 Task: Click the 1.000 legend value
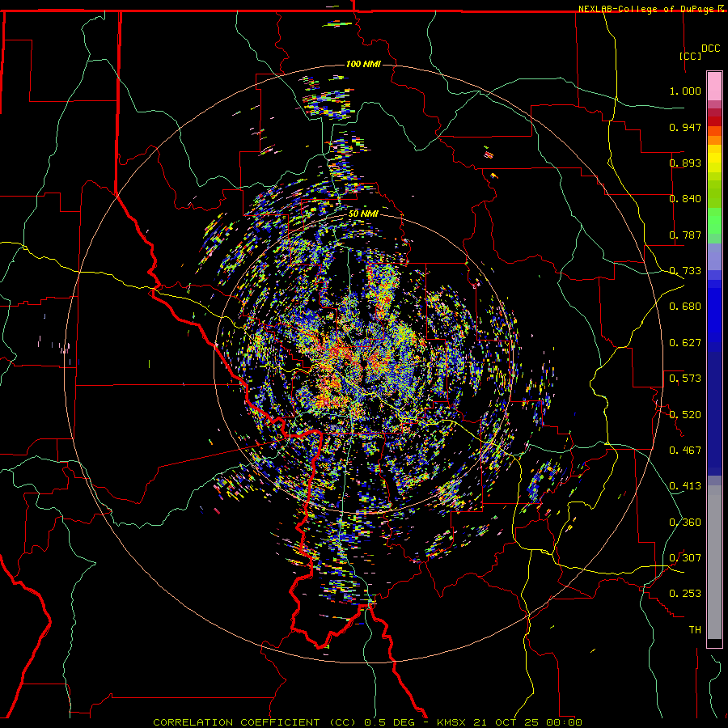685,91
